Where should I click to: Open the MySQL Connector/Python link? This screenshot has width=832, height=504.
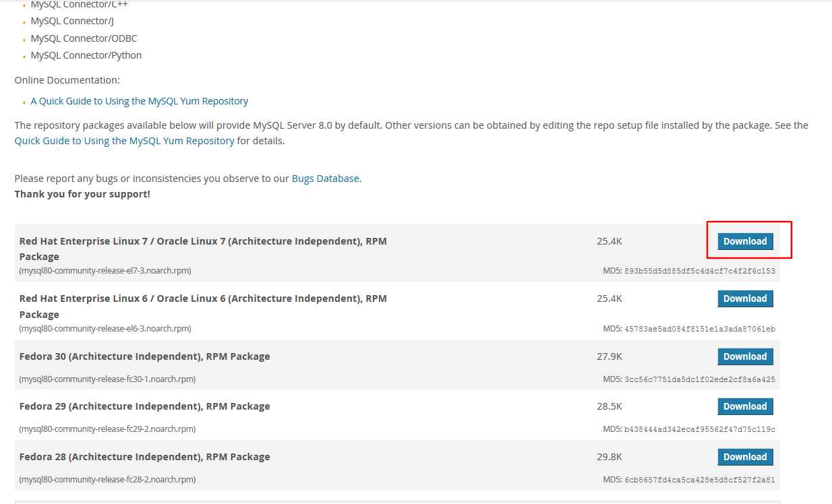coord(86,55)
